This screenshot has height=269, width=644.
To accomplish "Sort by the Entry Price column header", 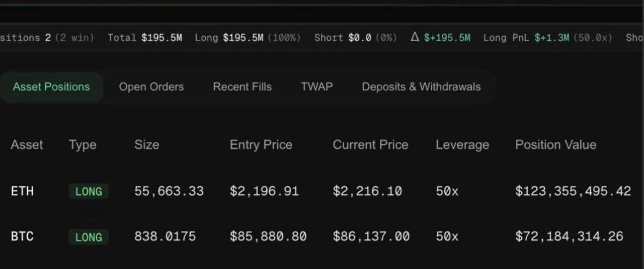I will click(x=261, y=145).
